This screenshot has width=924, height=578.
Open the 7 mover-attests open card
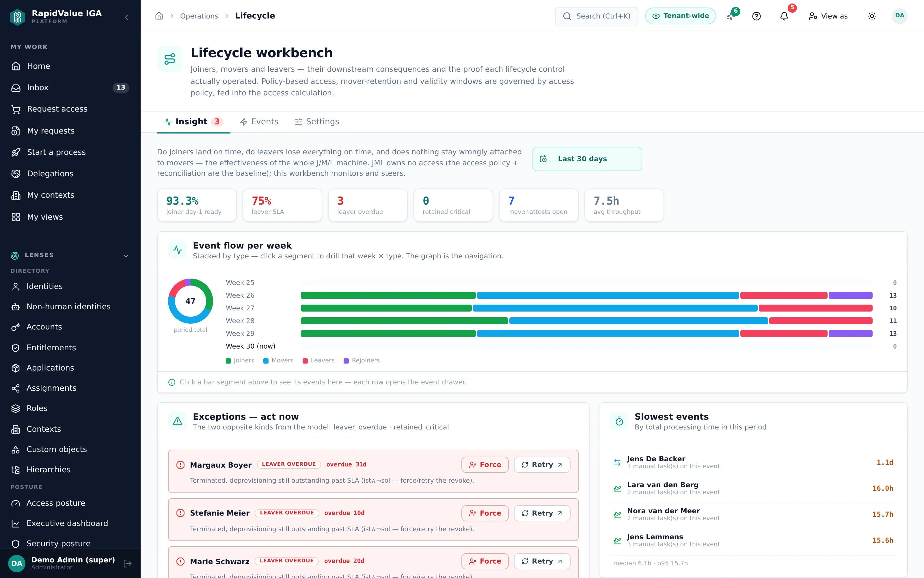539,205
